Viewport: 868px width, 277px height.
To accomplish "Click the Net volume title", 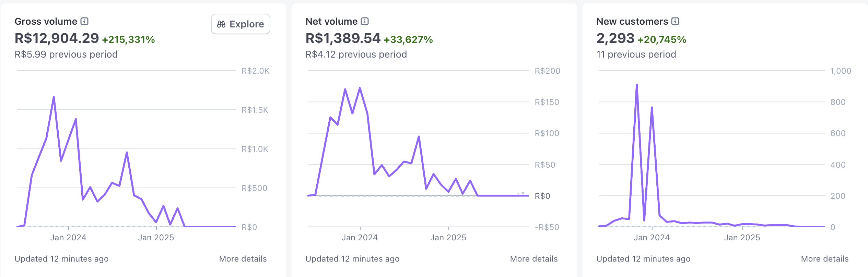I will pos(331,21).
